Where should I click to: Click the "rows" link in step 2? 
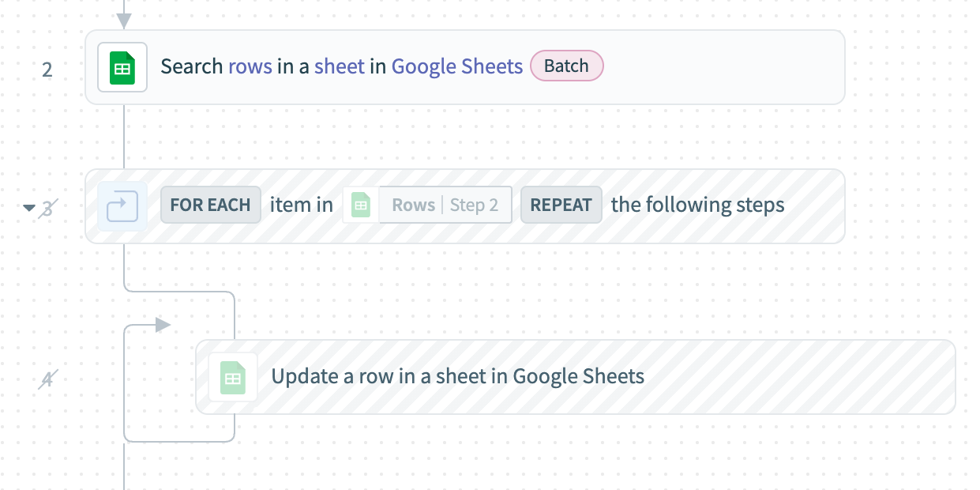click(250, 66)
